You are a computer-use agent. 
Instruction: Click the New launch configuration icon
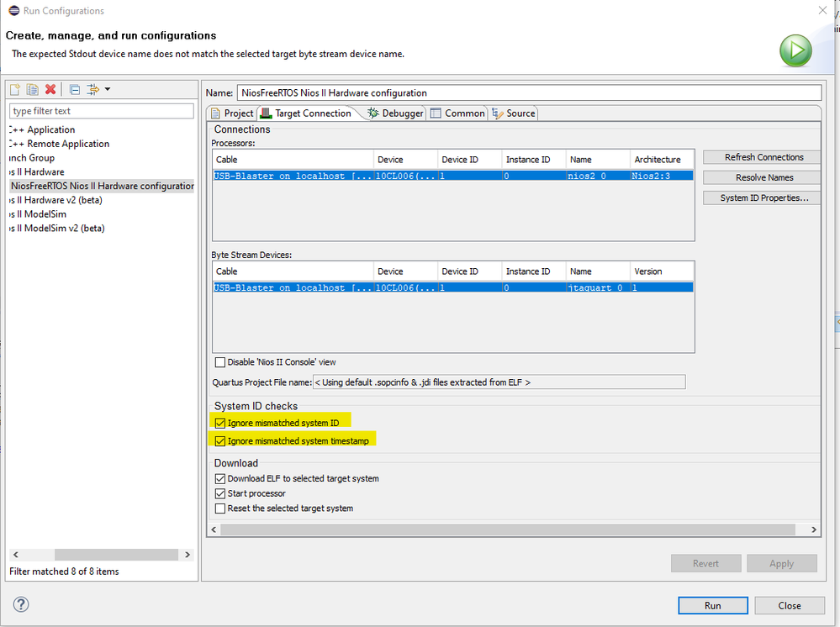point(15,89)
